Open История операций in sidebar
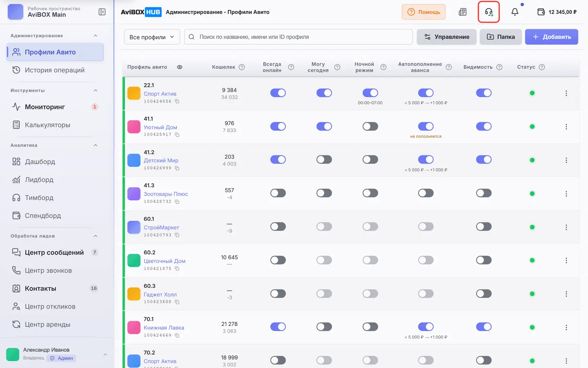588x368 pixels. click(55, 70)
